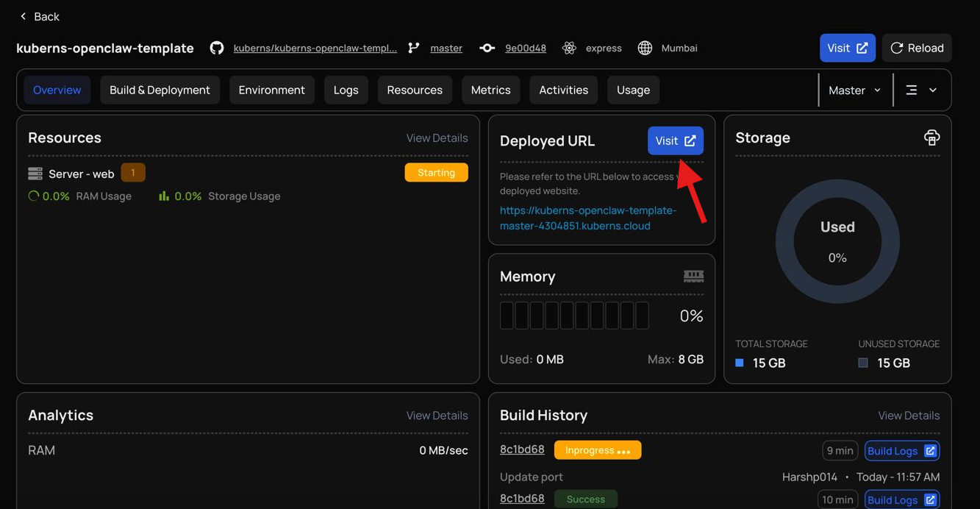Click the globe icon next to Mumbai
980x509 pixels.
click(x=645, y=48)
